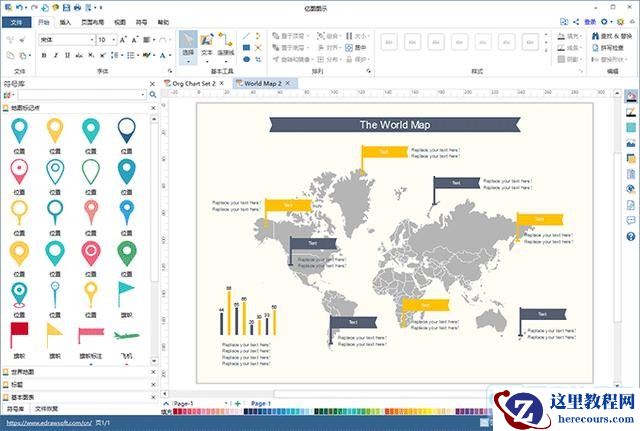
Task: Select the blue ellipse shape tool
Action: click(246, 60)
